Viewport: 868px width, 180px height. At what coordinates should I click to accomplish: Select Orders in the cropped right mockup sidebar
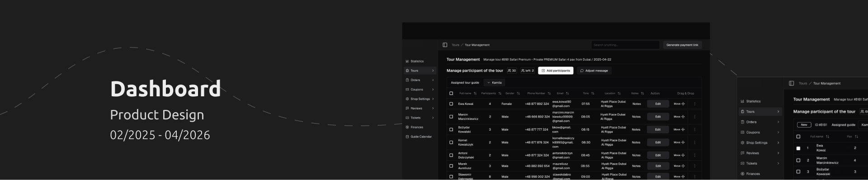pos(760,122)
